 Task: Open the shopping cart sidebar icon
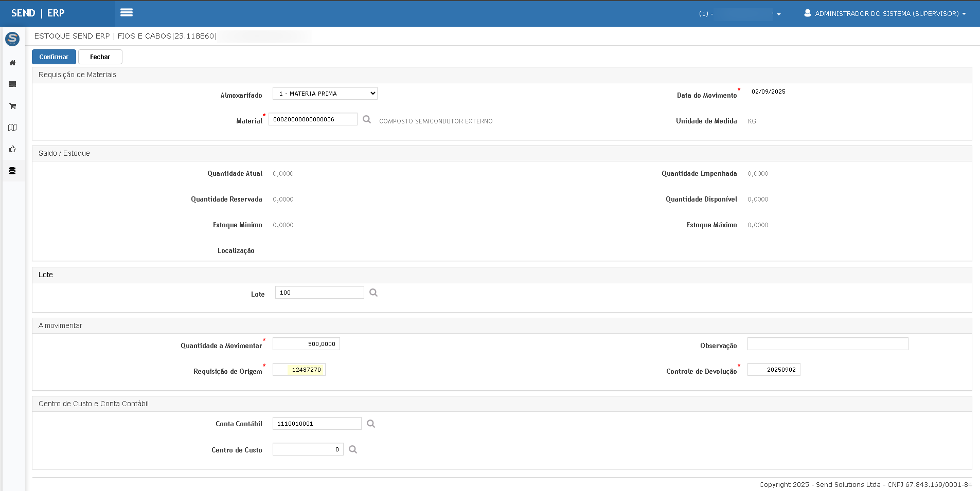pos(12,106)
